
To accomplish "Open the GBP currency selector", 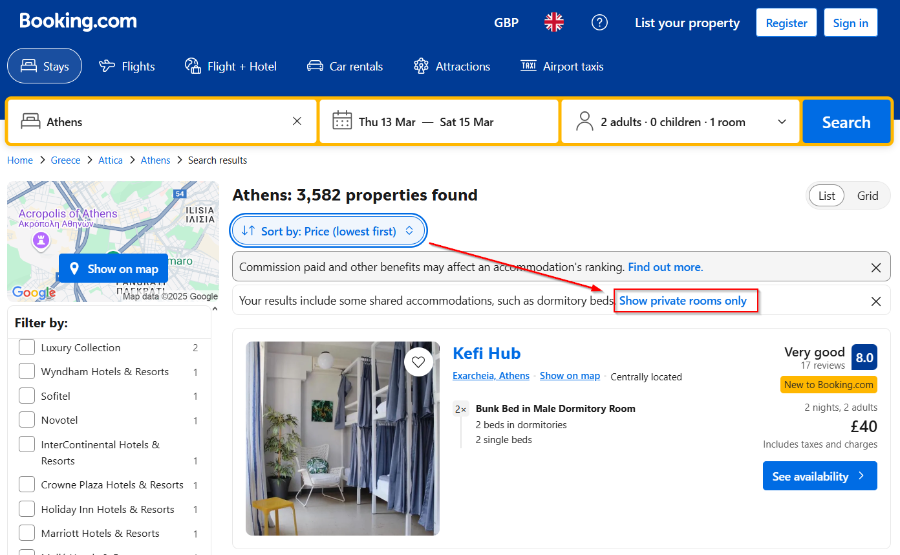I will coord(506,23).
